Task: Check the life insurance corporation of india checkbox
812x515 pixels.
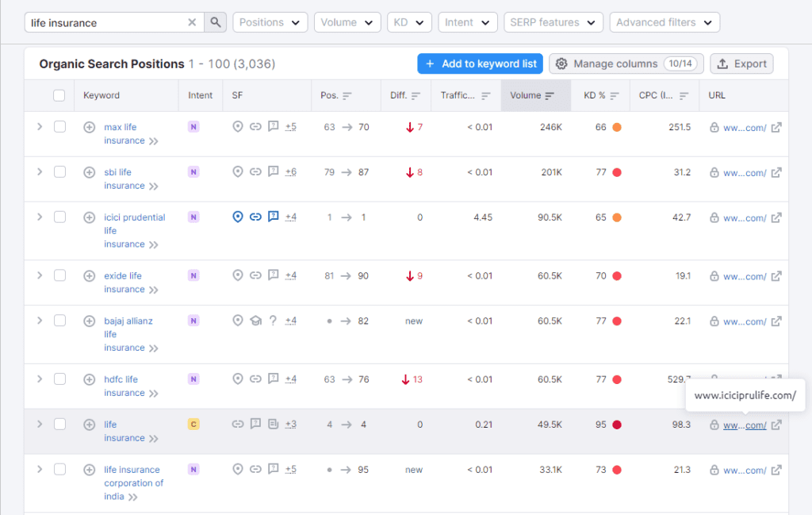Action: [x=59, y=469]
